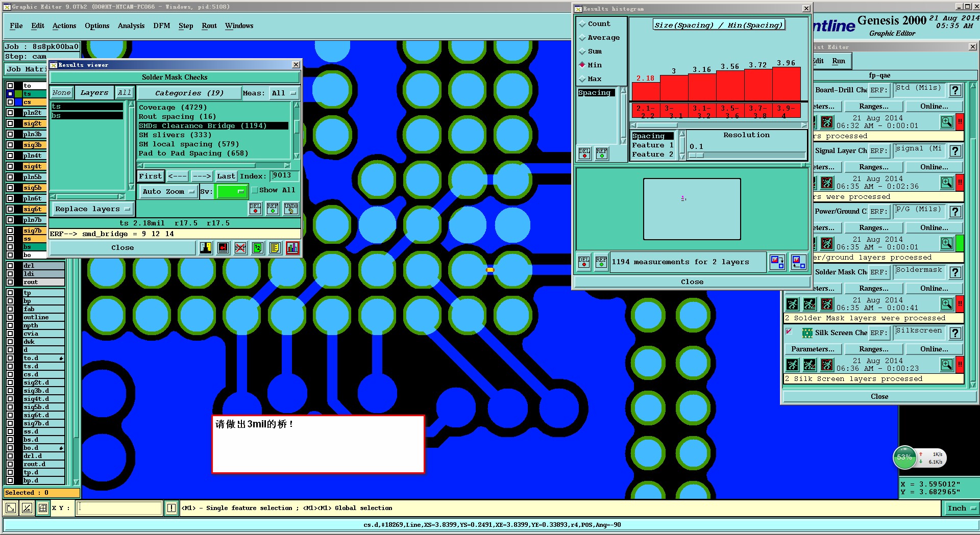
Task: Select 'SM slivers (333)' category row
Action: [213, 135]
